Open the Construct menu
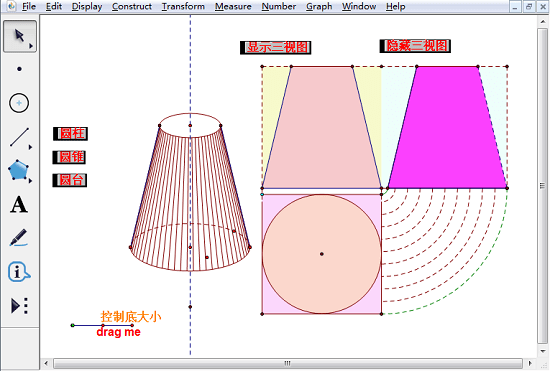This screenshot has height=371, width=550. pos(132,6)
